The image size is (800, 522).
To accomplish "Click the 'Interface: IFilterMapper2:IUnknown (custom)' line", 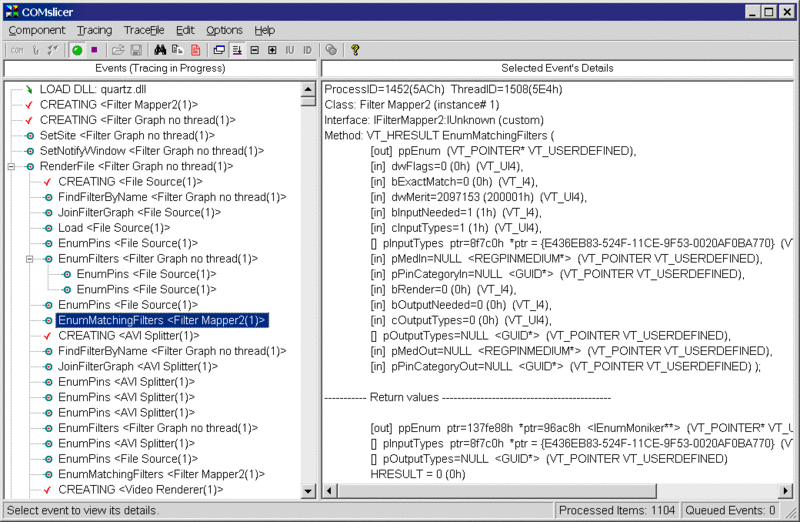I will coord(434,120).
